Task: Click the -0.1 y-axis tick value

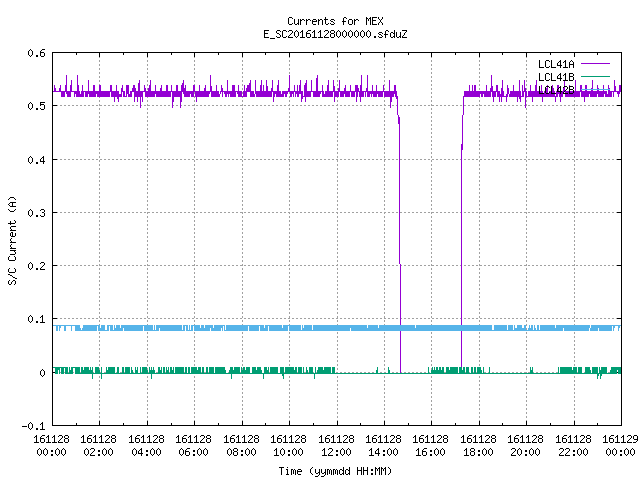Action: 33,426
